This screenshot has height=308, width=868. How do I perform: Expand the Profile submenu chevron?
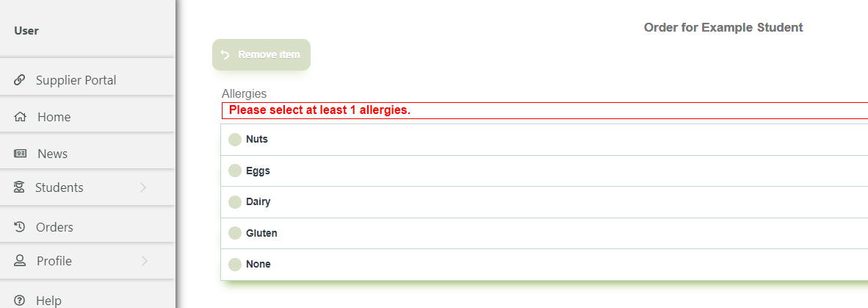tap(144, 261)
